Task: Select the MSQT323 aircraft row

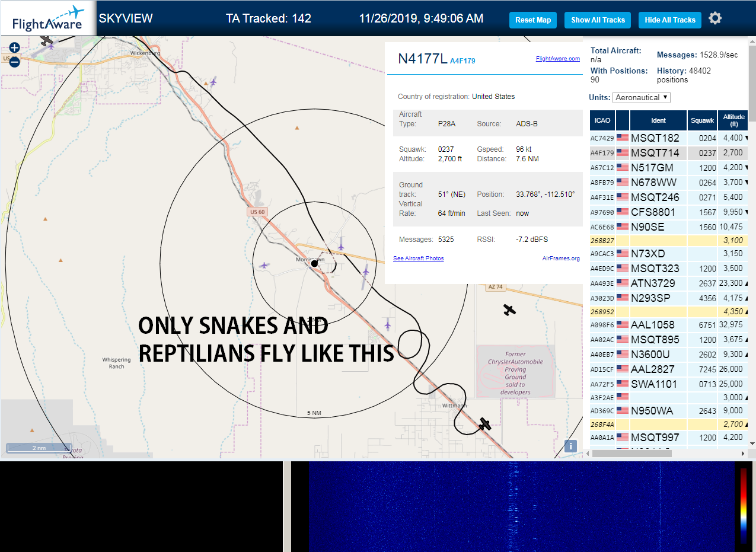Action: (669, 268)
